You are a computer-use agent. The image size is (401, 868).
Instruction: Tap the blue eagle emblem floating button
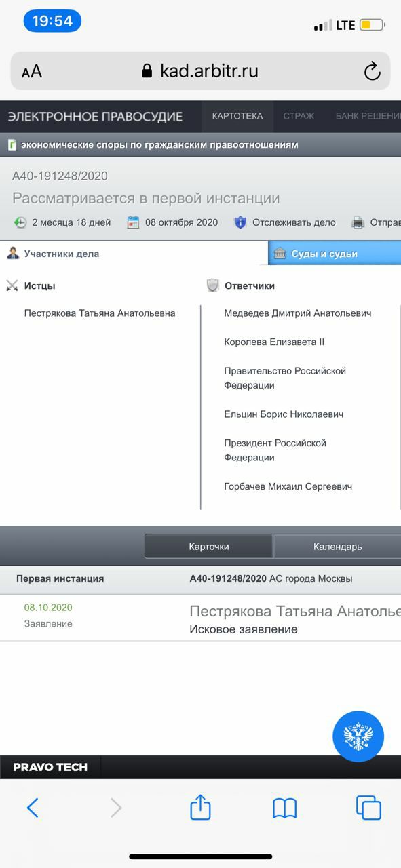[358, 736]
